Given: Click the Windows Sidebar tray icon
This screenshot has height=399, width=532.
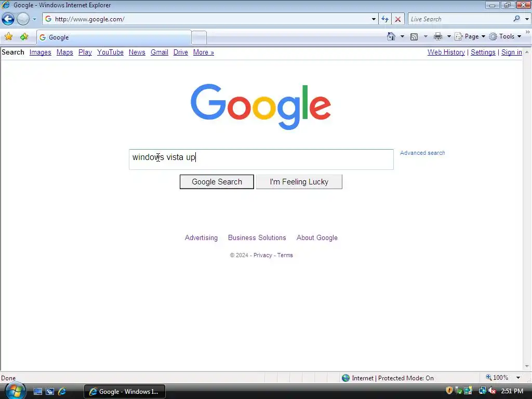Looking at the screenshot, I should pos(468,391).
